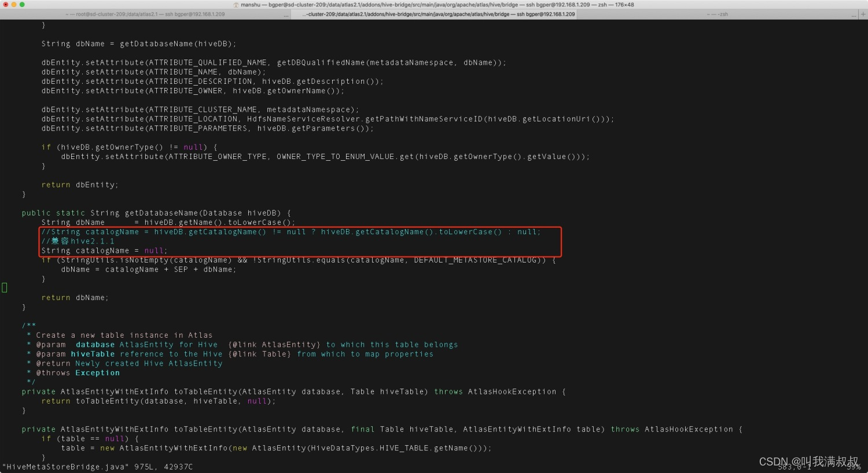Screen dimensions: 868x473
Task: Click Javadoc line 'Create a new table instance in Atlas'
Action: (x=120, y=335)
